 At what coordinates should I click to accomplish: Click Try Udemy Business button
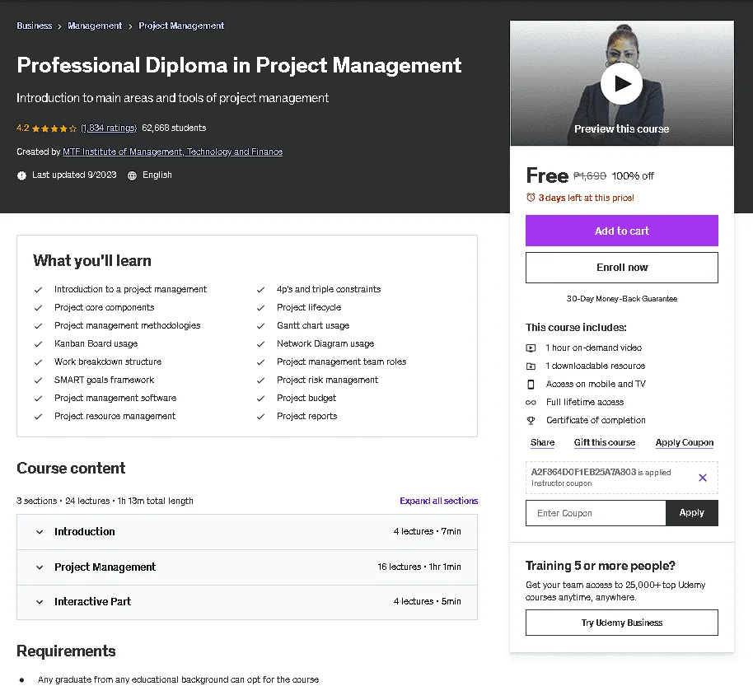[621, 623]
